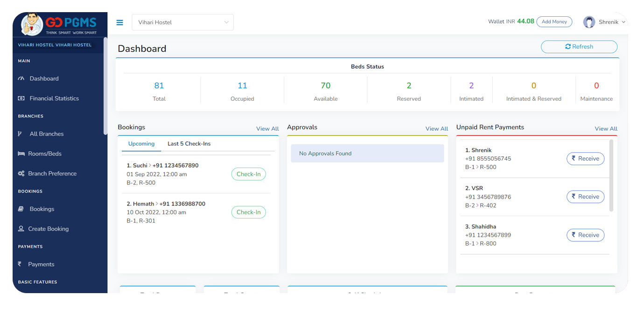Click View All for Unpaid Rent Payments

[x=606, y=129]
